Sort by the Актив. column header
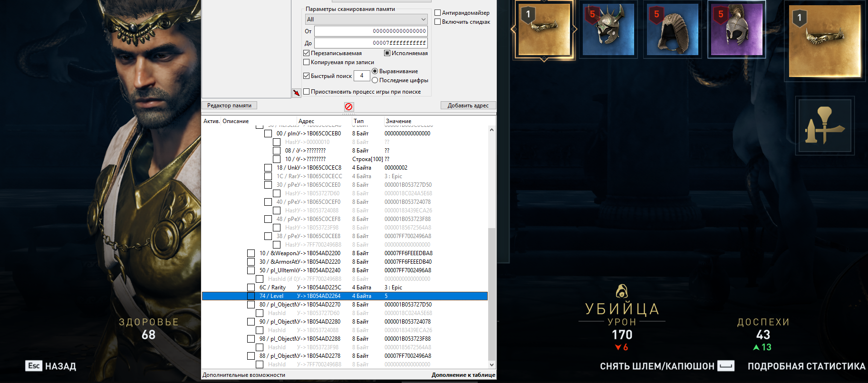Viewport: 868px width, 383px height. coord(212,121)
